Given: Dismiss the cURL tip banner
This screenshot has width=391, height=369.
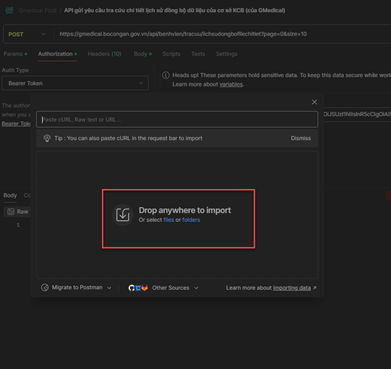Looking at the screenshot, I should coord(301,138).
